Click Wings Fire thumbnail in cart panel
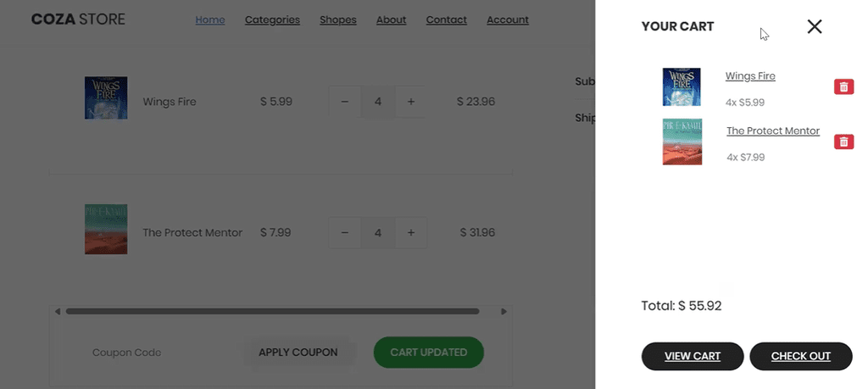The image size is (868, 389). click(x=682, y=86)
